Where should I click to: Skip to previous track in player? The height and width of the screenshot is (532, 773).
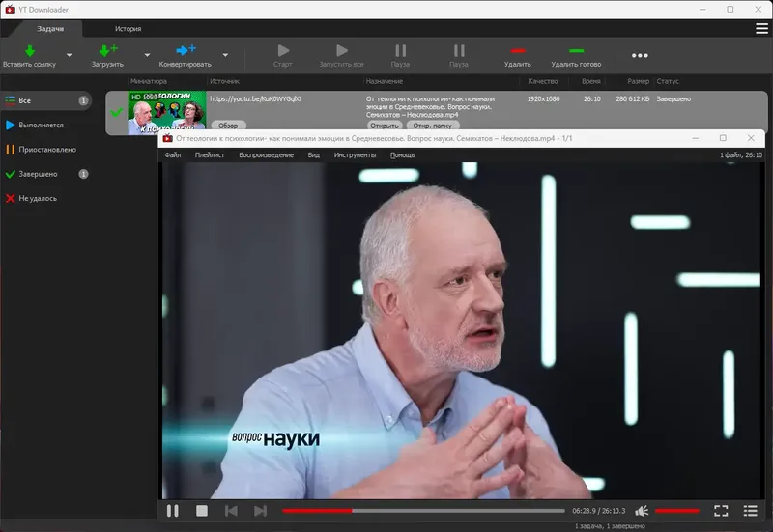[231, 511]
